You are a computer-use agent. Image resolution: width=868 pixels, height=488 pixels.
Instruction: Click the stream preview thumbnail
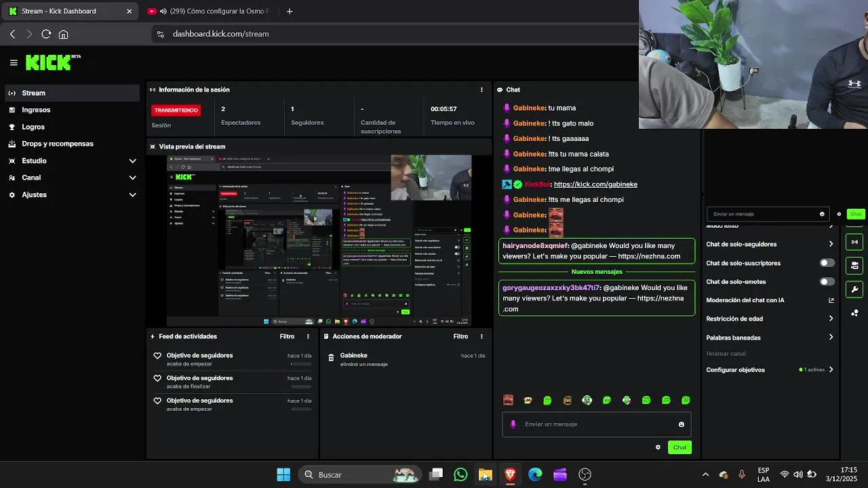319,241
